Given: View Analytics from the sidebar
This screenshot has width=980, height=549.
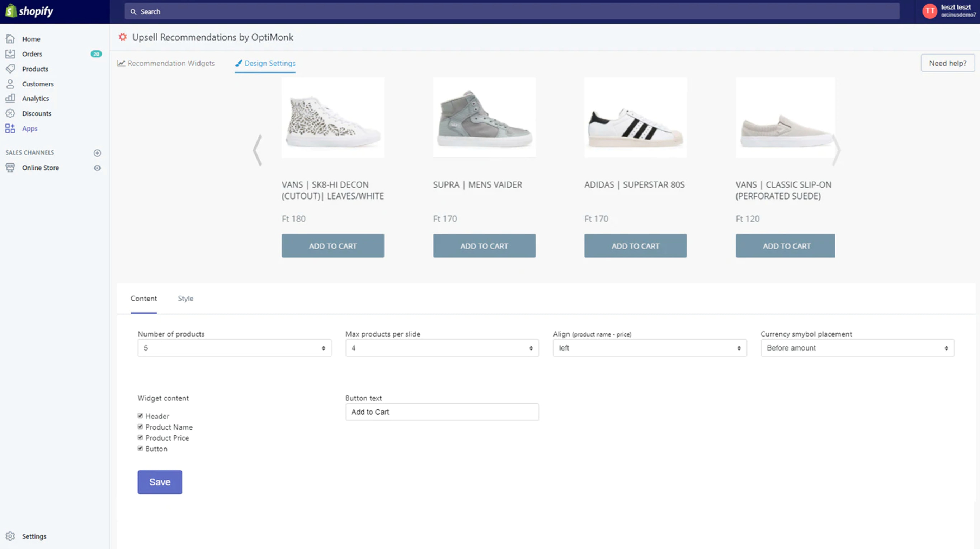Looking at the screenshot, I should click(x=36, y=98).
